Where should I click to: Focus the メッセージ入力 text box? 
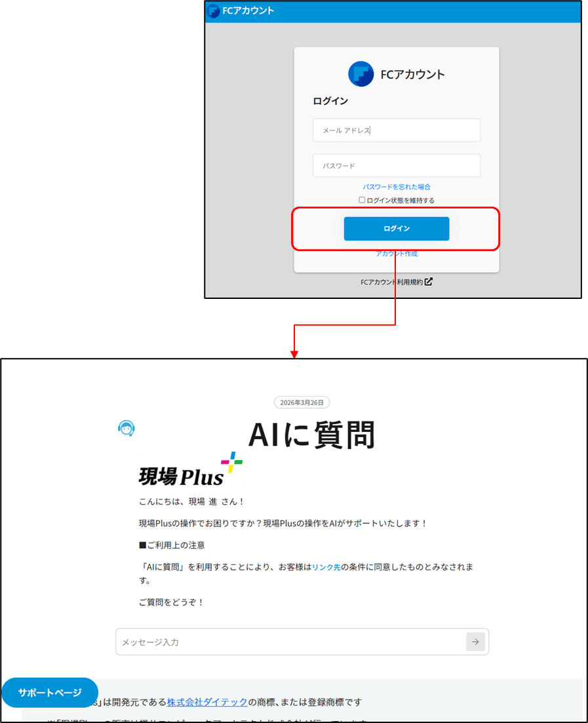pos(290,641)
